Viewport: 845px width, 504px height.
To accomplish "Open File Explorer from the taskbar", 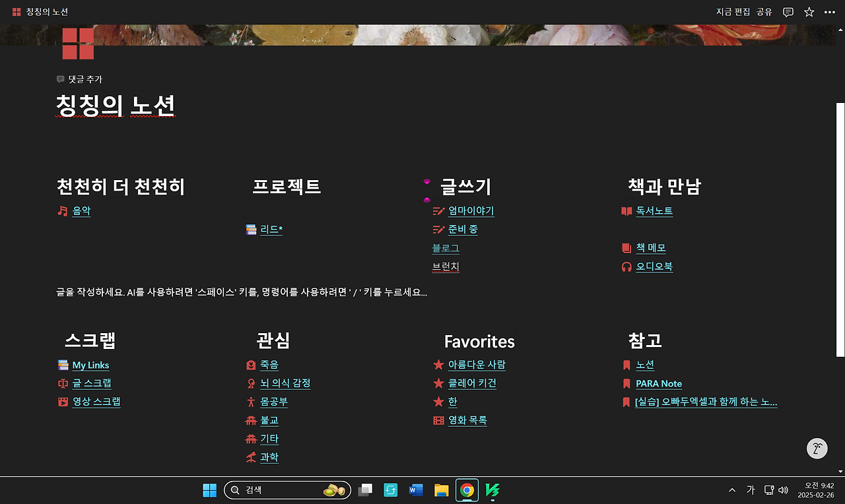I will (x=441, y=490).
